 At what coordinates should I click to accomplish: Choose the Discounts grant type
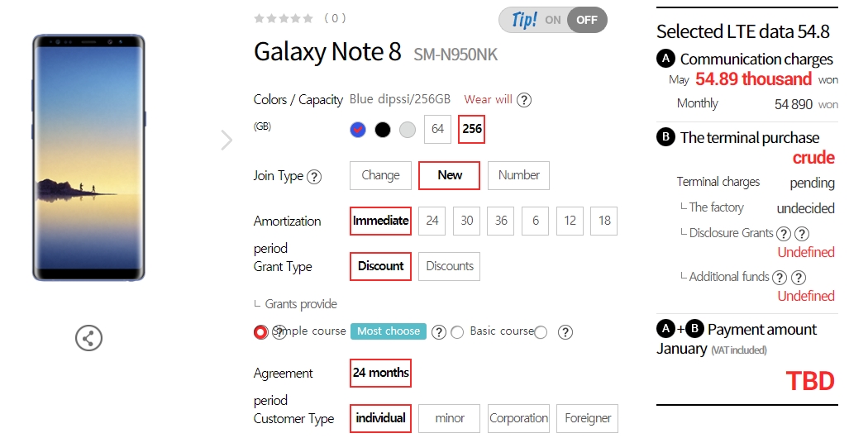450,266
